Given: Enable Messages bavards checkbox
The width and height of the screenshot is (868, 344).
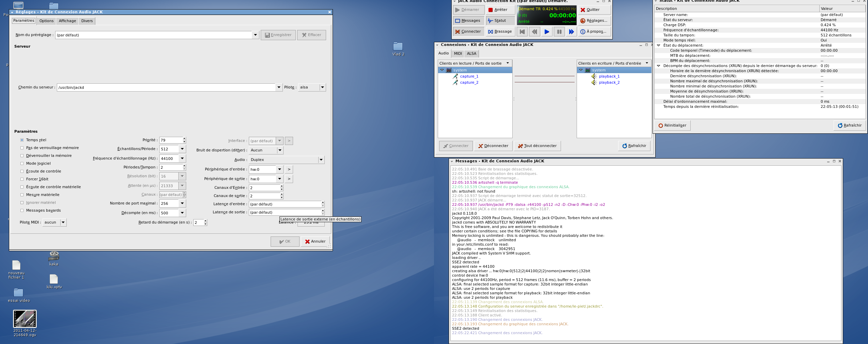Looking at the screenshot, I should [22, 210].
